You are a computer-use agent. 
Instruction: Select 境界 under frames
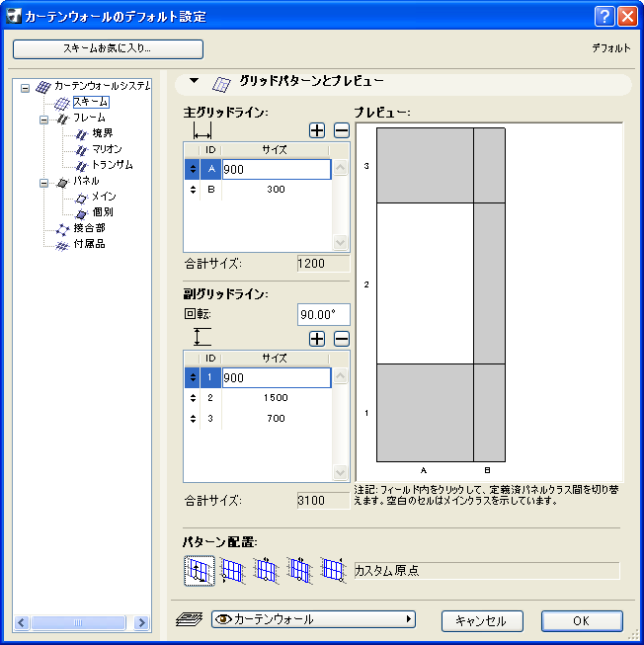[103, 133]
